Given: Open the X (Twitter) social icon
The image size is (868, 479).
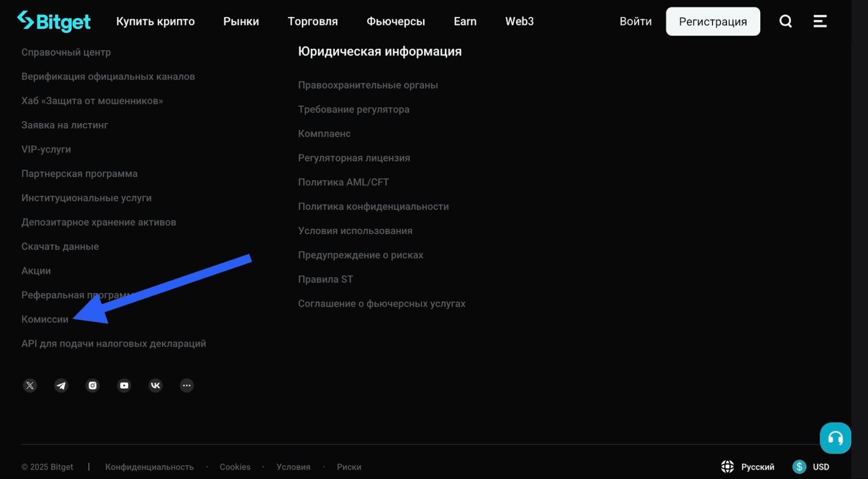Looking at the screenshot, I should pyautogui.click(x=30, y=385).
